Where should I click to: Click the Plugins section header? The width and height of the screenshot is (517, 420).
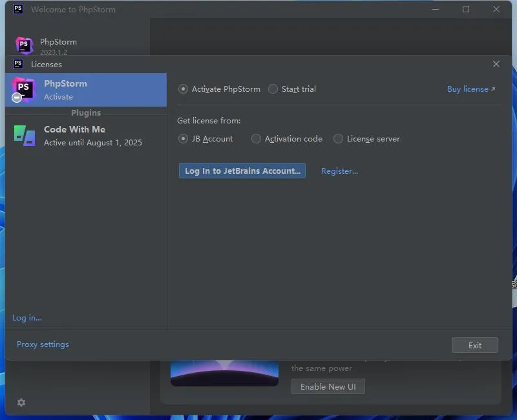click(86, 112)
